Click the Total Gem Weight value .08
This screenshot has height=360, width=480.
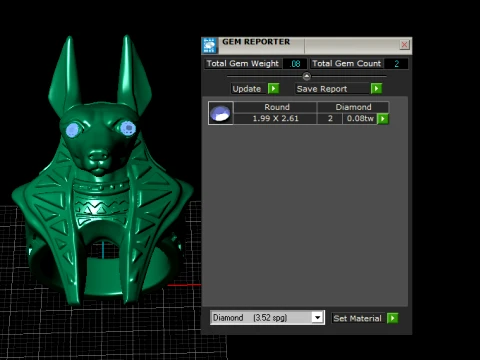pyautogui.click(x=295, y=64)
